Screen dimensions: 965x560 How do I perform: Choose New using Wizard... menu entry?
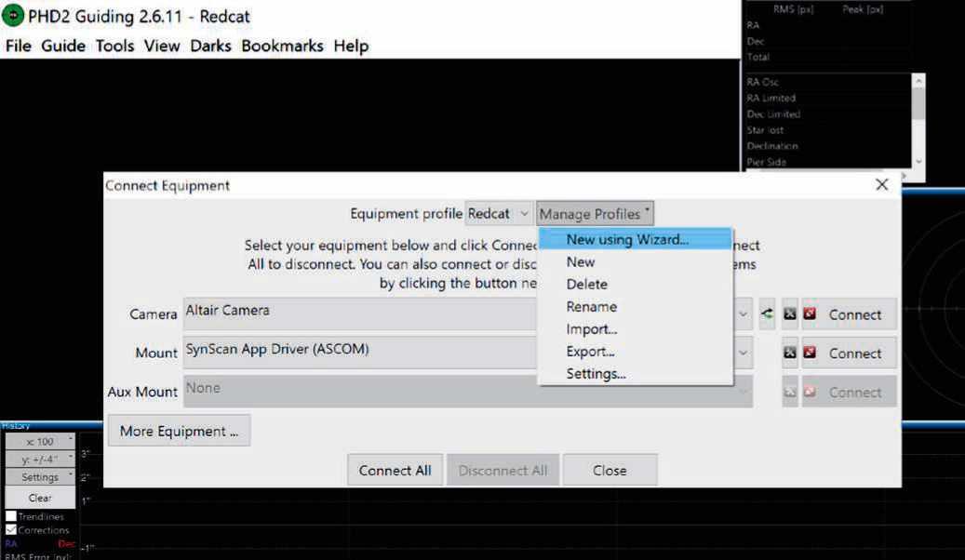(x=636, y=239)
